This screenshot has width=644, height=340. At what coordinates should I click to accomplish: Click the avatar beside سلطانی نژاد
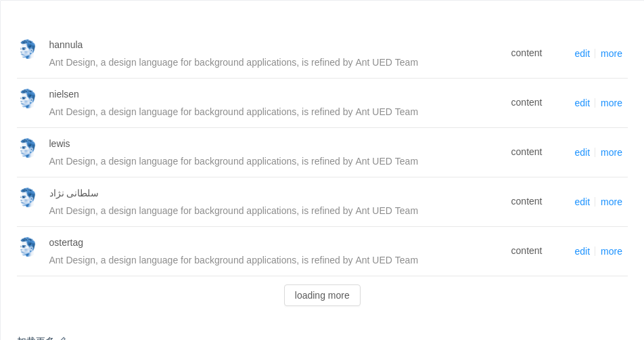27,197
